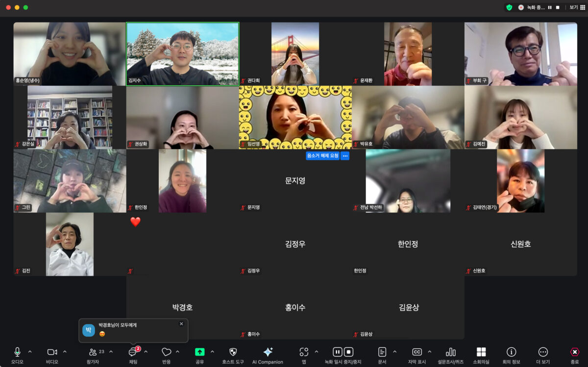This screenshot has height=367, width=588.
Task: Open the host tools shield icon
Action: [x=233, y=352]
